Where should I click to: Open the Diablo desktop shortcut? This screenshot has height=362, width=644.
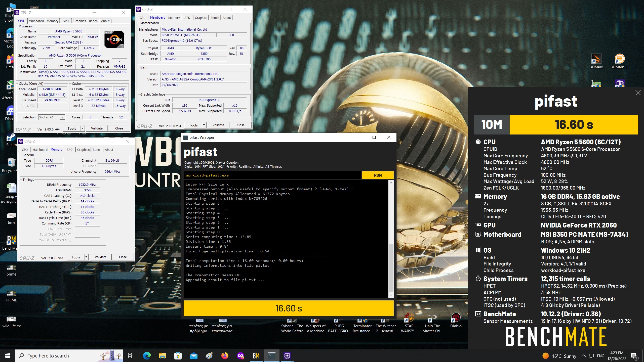(456, 321)
